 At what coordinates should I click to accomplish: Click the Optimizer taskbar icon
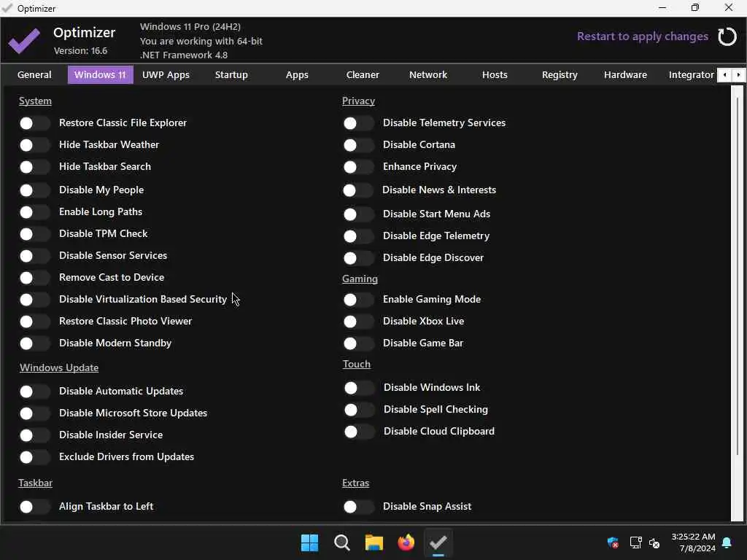(438, 542)
